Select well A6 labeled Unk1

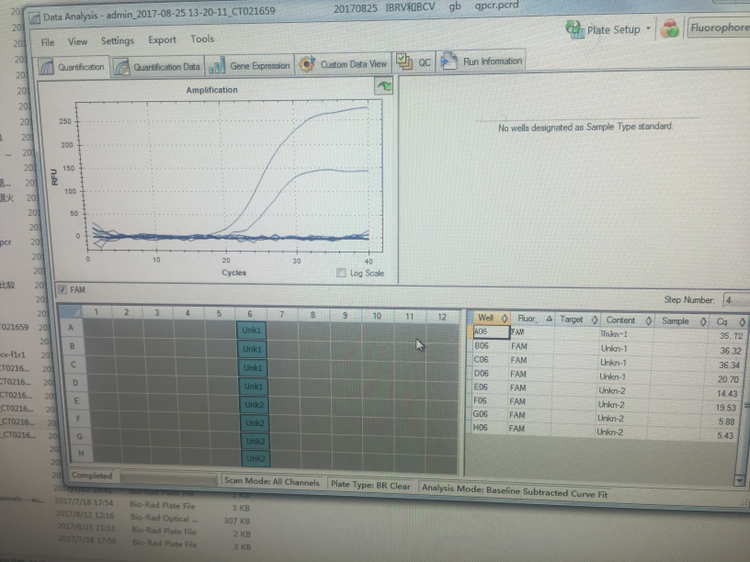251,330
